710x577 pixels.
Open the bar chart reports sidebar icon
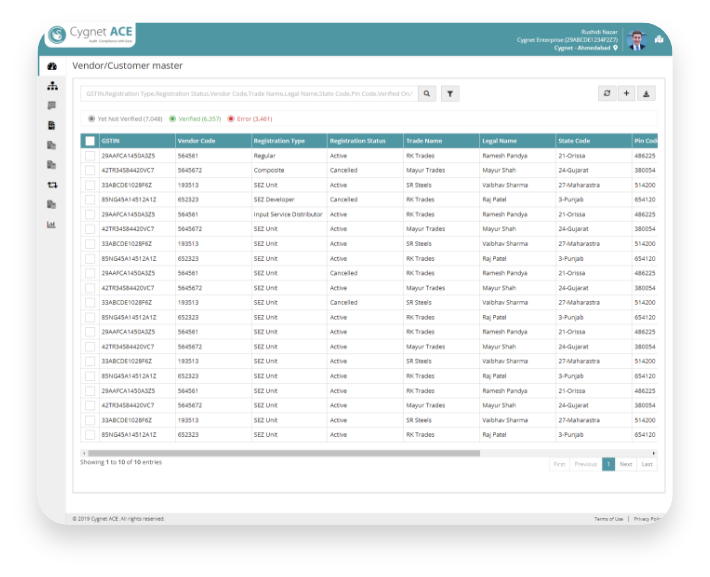coord(51,224)
